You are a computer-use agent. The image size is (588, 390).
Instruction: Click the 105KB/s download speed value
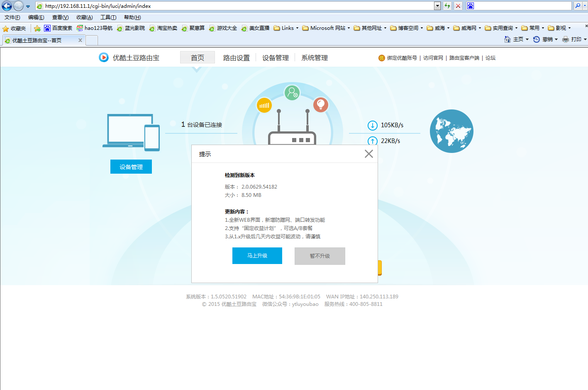pyautogui.click(x=392, y=125)
